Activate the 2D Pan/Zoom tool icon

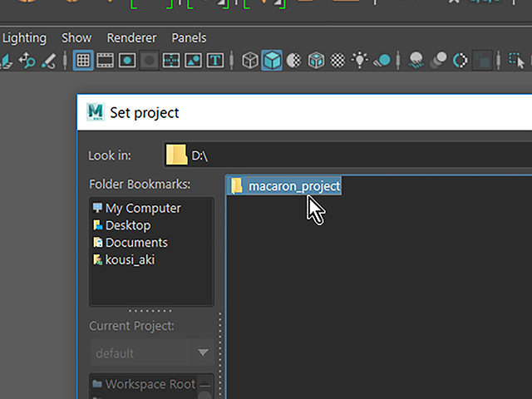(x=27, y=61)
